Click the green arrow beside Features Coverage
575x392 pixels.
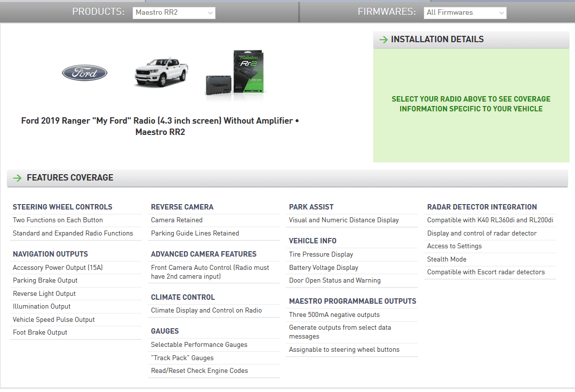pyautogui.click(x=17, y=178)
